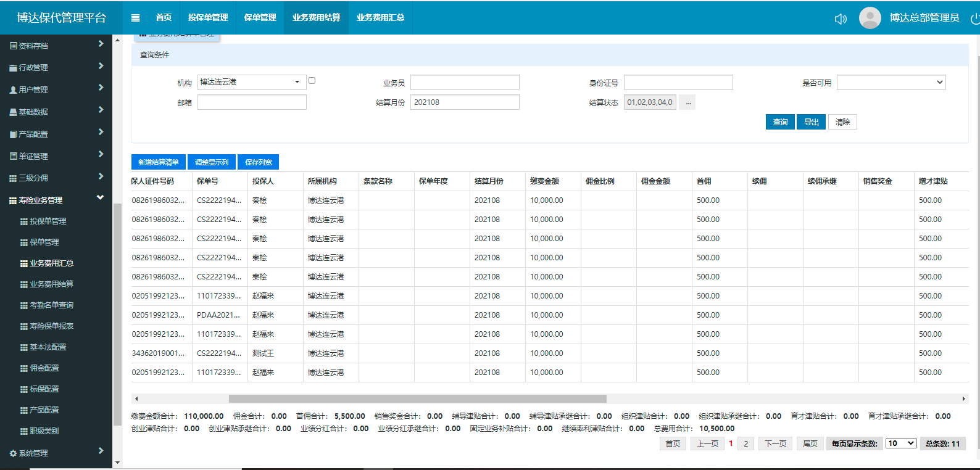Switch to 保单管理 top tab
Viewport: 980px width, 470px height.
(260, 18)
